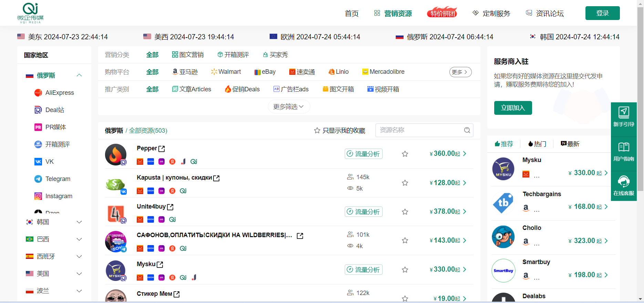The image size is (644, 303).
Task: Filter by Walmart platform
Action: click(226, 72)
